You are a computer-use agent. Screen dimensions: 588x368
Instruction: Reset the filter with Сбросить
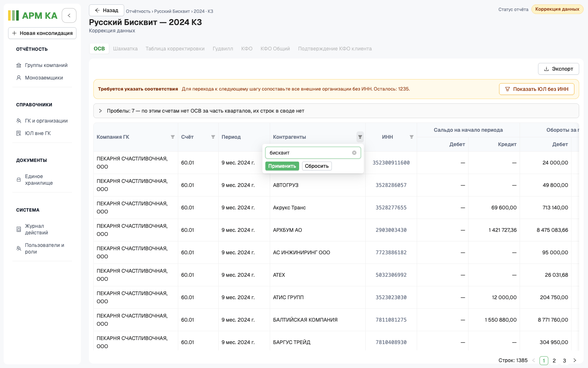click(317, 166)
